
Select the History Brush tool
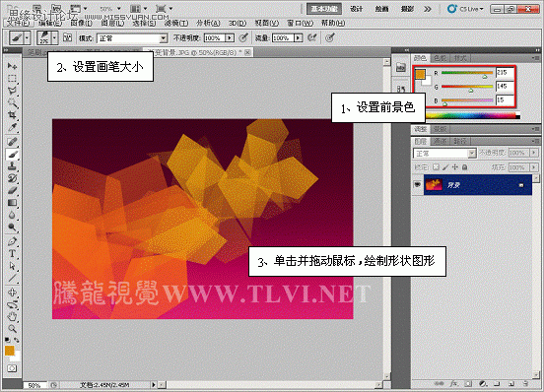[12, 178]
